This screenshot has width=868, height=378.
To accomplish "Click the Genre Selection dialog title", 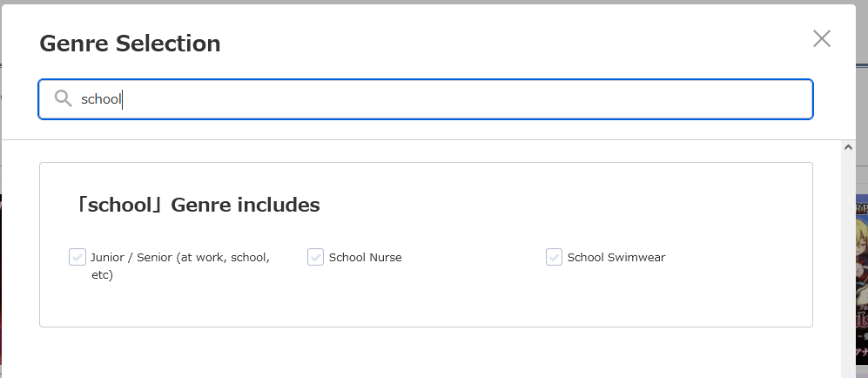I will coord(130,44).
